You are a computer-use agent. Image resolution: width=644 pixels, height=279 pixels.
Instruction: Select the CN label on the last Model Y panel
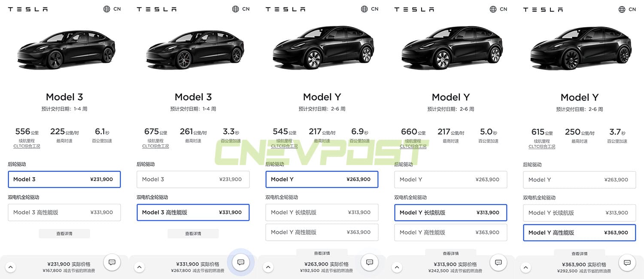632,9
